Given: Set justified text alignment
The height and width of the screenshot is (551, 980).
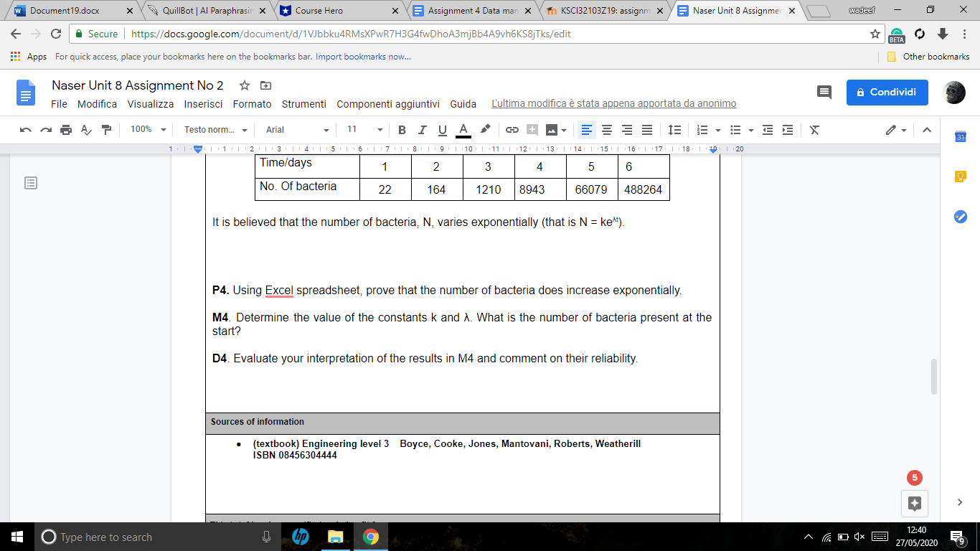Looking at the screenshot, I should 647,130.
